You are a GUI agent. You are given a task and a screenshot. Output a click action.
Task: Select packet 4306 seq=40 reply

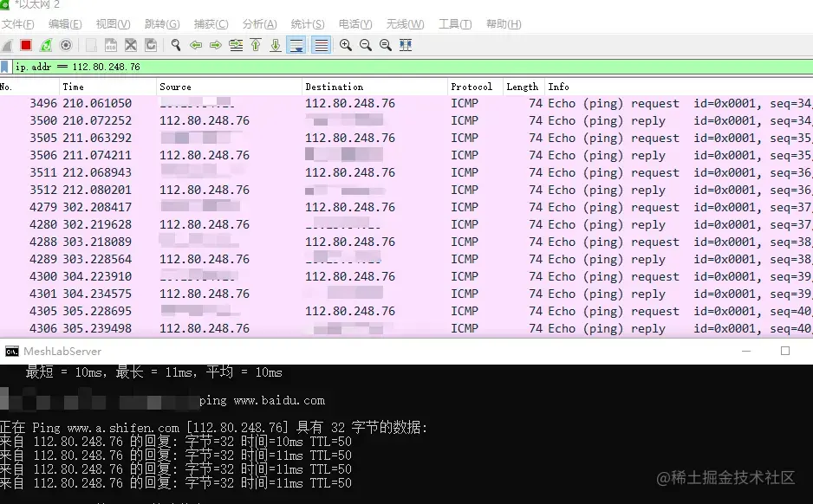point(406,328)
